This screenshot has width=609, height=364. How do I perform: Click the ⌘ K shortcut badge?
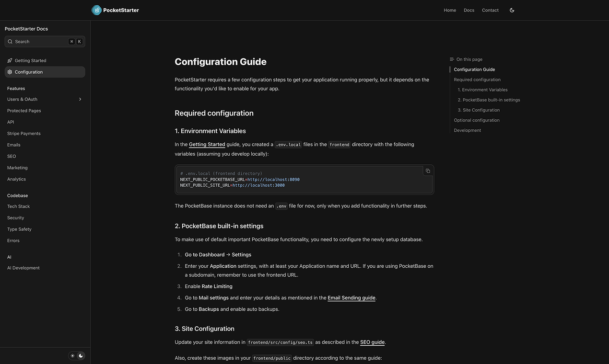[75, 42]
